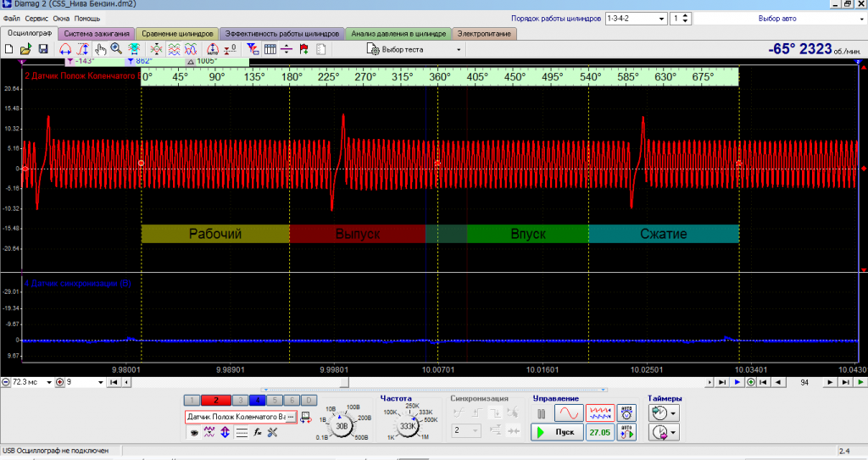Image resolution: width=868 pixels, height=460 pixels.
Task: Open the Окна menu
Action: pos(61,19)
